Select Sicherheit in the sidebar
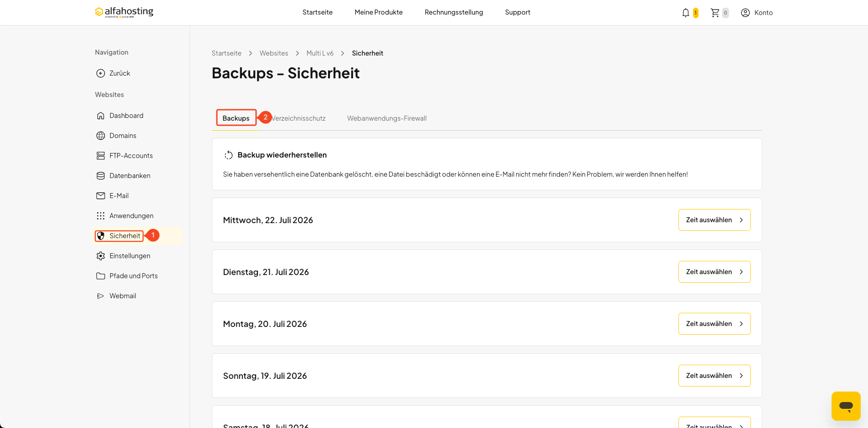The image size is (868, 428). coord(125,236)
